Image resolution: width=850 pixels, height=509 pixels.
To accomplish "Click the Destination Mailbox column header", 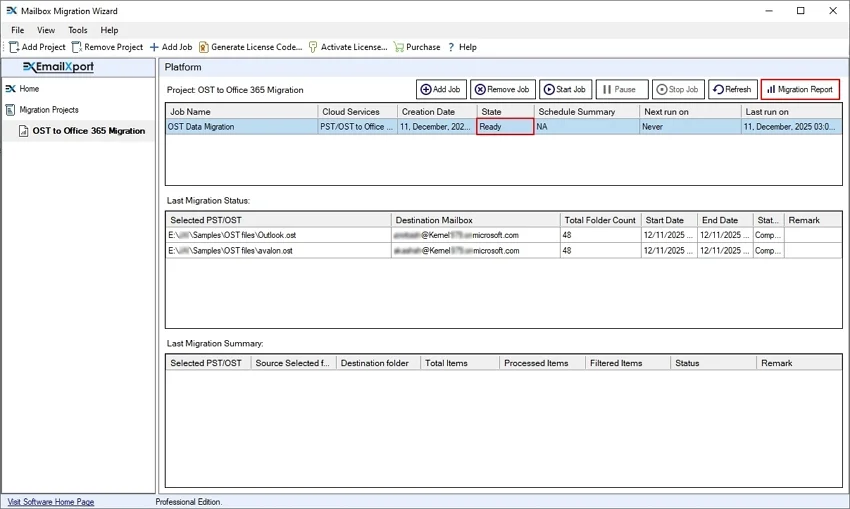I will click(475, 220).
